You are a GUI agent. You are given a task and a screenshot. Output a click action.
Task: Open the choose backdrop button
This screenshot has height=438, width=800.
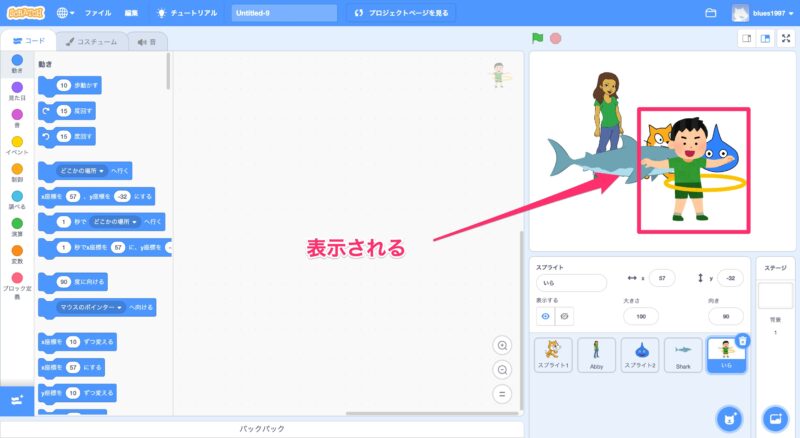[x=774, y=418]
